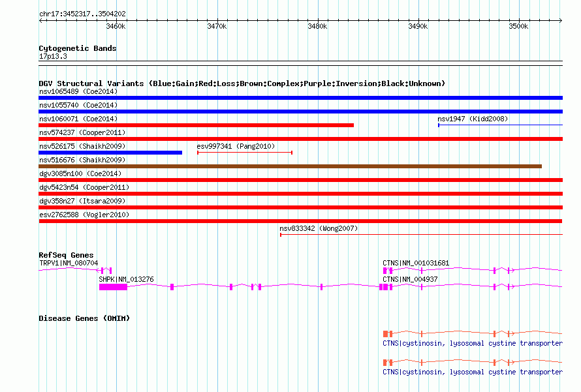The width and height of the screenshot is (581, 392).
Task: Click the left arrow of the ruler
Action: (40, 20)
